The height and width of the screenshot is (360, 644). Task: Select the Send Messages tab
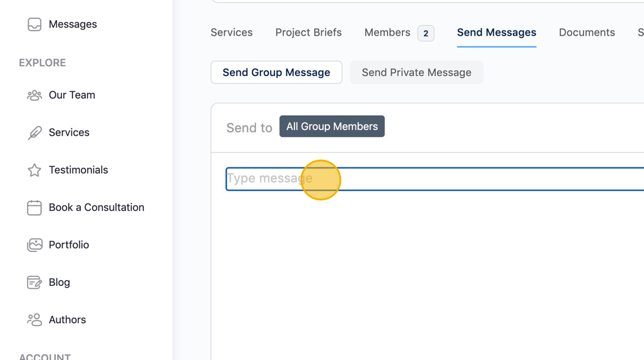pos(496,33)
